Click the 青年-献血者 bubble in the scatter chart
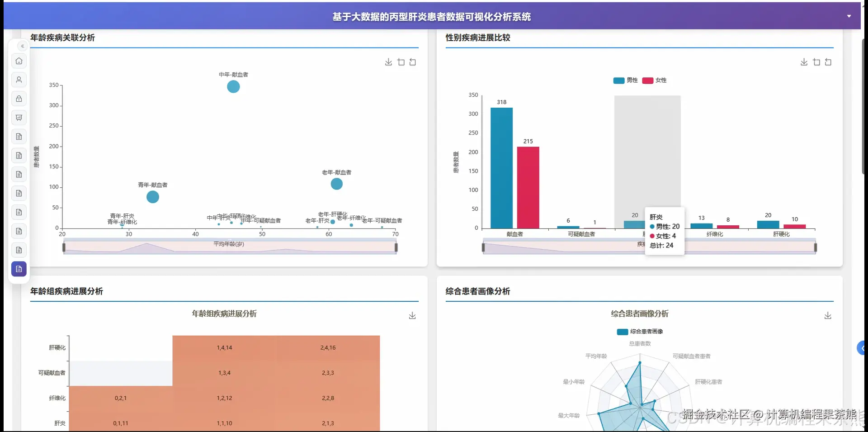The width and height of the screenshot is (868, 432). 153,197
